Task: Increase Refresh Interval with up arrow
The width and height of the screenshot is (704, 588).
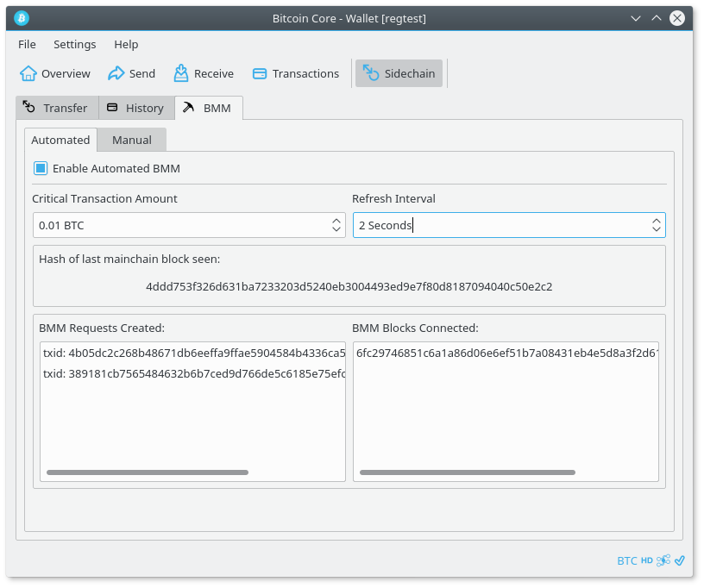Action: pos(657,221)
